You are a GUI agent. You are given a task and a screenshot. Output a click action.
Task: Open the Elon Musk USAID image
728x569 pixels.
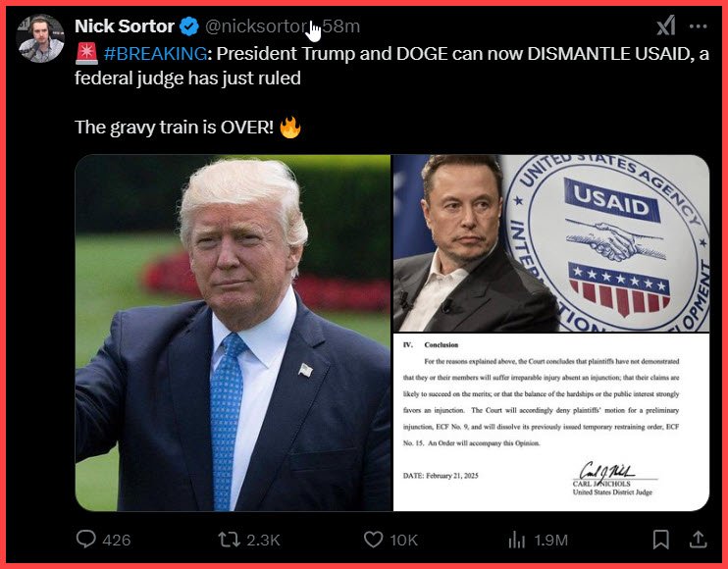(x=550, y=242)
